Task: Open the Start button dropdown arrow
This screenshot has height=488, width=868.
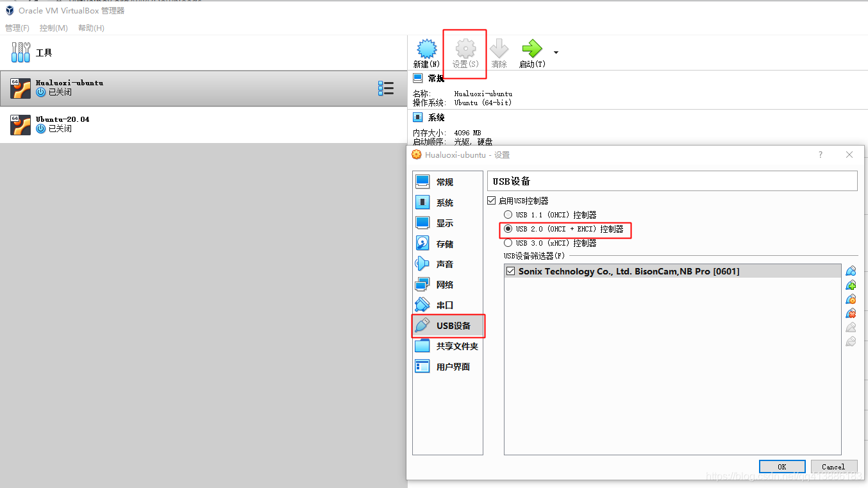Action: click(556, 52)
